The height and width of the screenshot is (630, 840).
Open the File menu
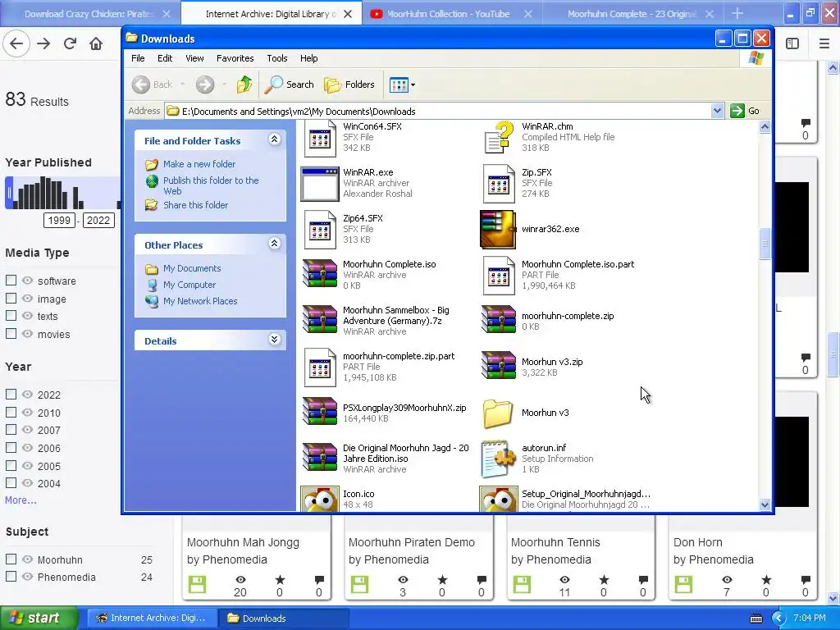tap(138, 58)
